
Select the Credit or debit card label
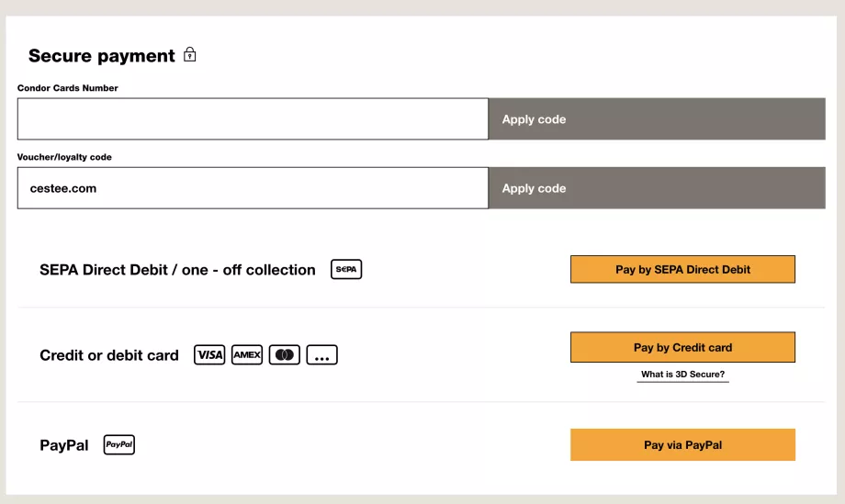click(109, 355)
